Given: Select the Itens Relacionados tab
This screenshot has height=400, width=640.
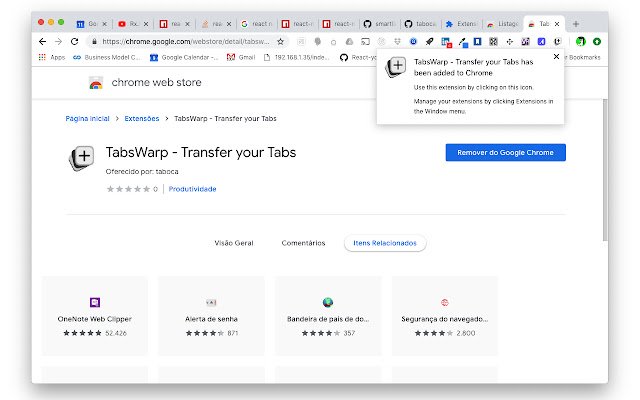Looking at the screenshot, I should click(385, 243).
